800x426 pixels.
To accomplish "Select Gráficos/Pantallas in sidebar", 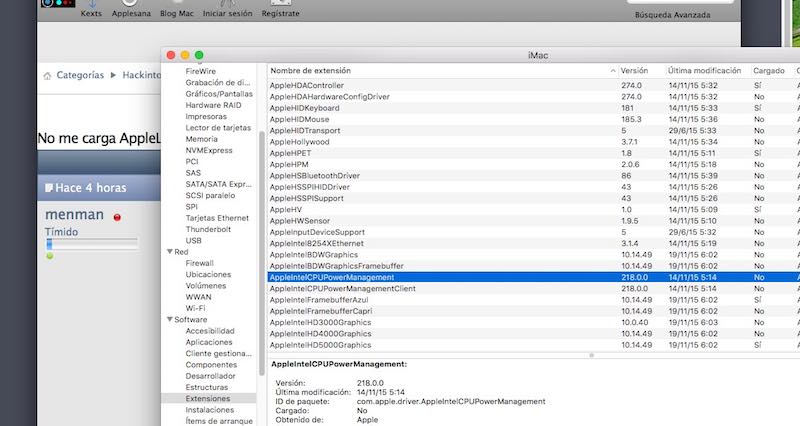I will (219, 94).
